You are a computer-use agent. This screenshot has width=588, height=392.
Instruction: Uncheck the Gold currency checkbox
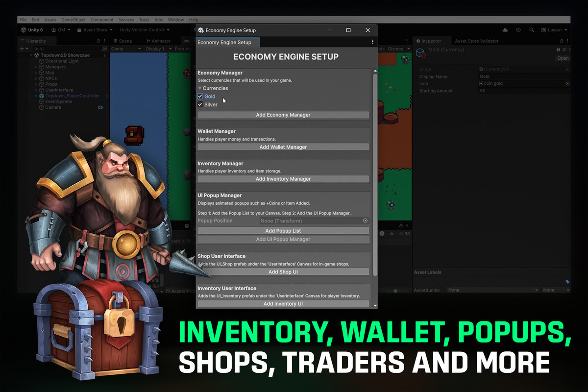[x=200, y=97]
